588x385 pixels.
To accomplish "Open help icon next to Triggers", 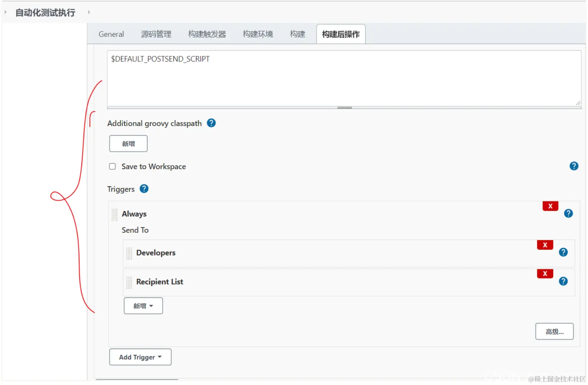I will click(144, 189).
